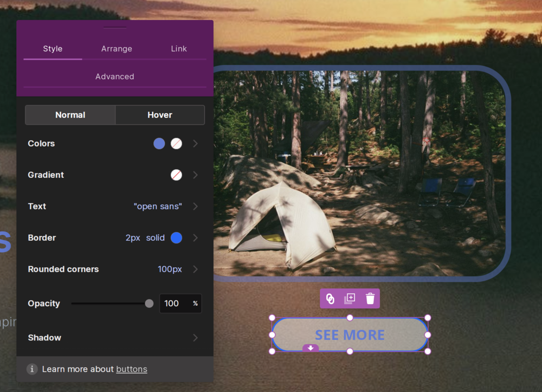542x392 pixels.
Task: Click the empty Gradient swatch
Action: coord(176,175)
